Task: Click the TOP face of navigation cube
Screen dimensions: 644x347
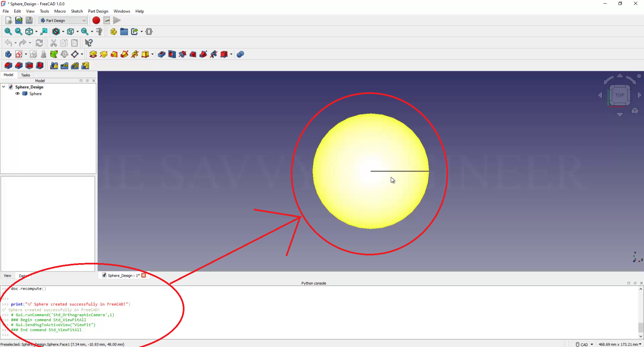Action: point(620,95)
